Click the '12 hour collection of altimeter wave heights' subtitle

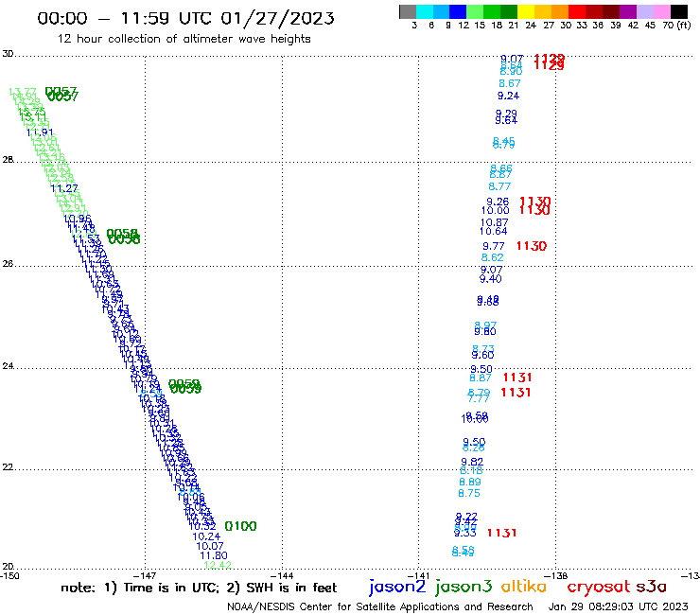[184, 39]
